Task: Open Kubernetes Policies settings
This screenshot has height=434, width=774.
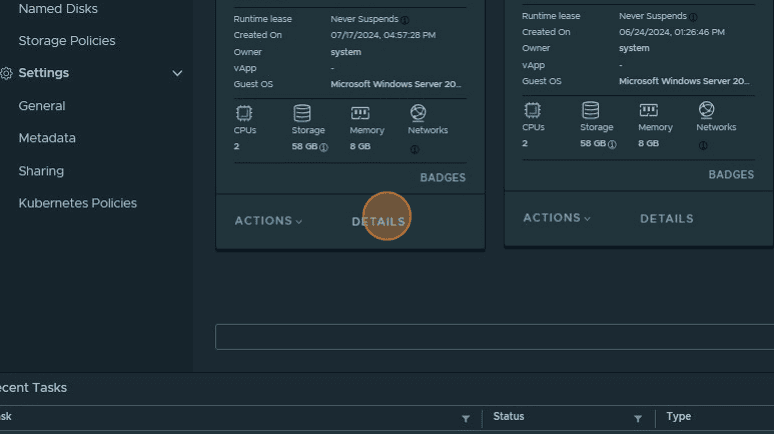Action: tap(77, 203)
